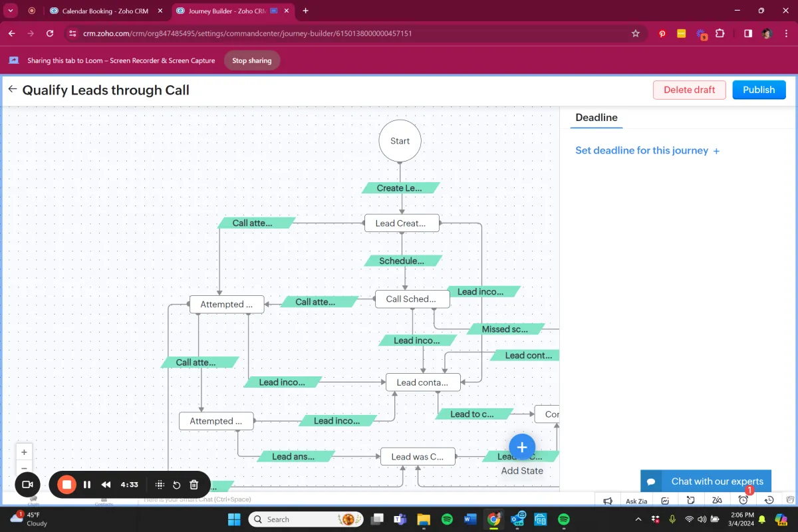Select the Lead to c... transition

coord(473,414)
